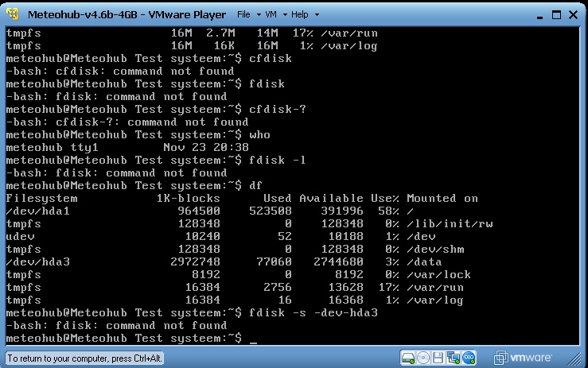Click the 'meteohub tty1' session text
Image resolution: width=588 pixels, height=368 pixels.
tap(53, 148)
